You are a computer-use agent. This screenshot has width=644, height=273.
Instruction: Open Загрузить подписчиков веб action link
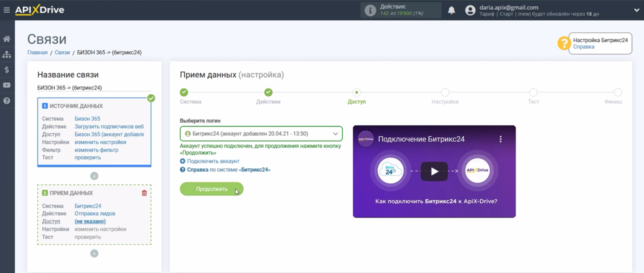click(x=109, y=127)
